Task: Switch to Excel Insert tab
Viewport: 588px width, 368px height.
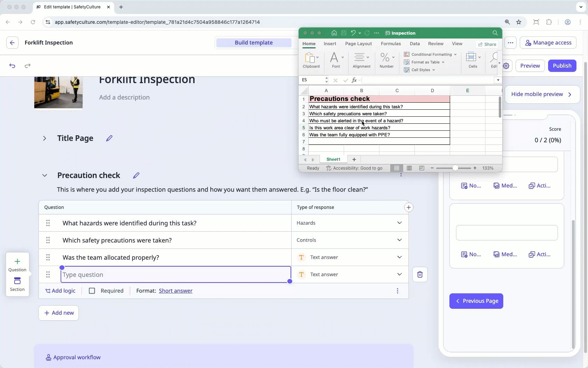Action: [330, 44]
